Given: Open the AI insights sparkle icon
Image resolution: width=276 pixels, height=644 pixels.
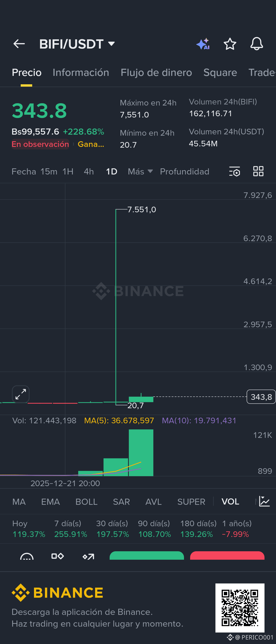Looking at the screenshot, I should pos(203,44).
